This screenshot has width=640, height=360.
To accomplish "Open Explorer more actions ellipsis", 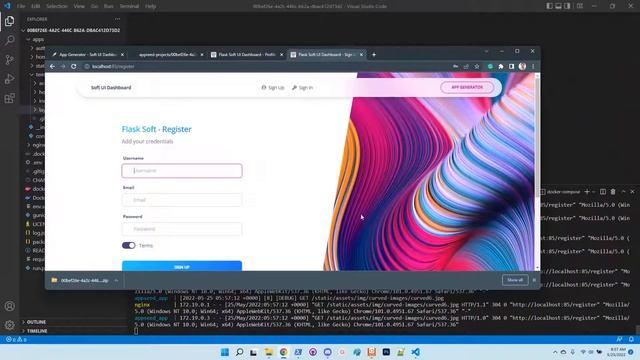I will tap(118, 19).
